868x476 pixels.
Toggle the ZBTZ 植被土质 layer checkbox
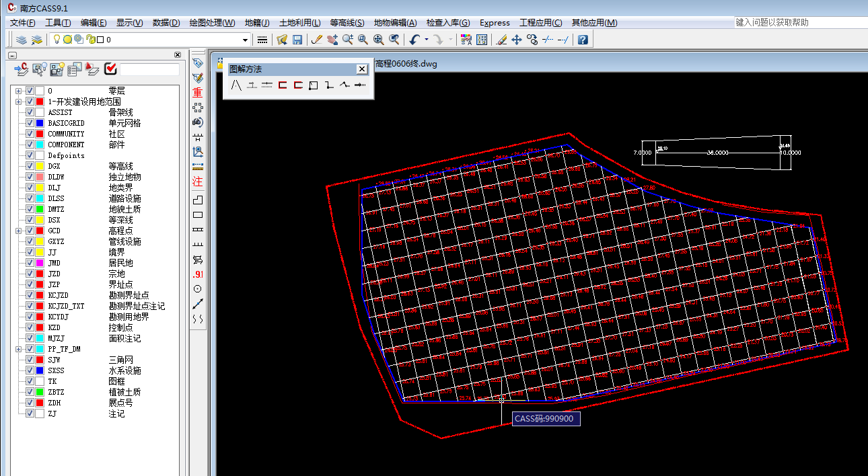[30, 392]
